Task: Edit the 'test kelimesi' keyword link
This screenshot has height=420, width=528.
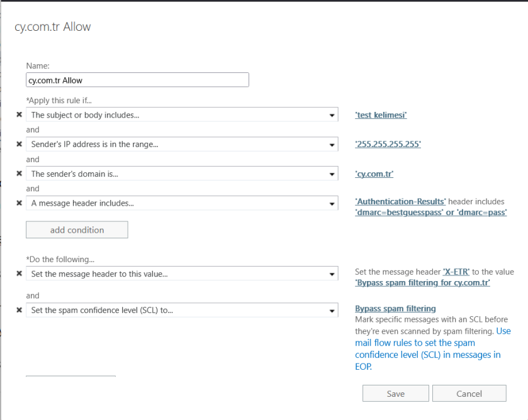Action: pos(381,115)
